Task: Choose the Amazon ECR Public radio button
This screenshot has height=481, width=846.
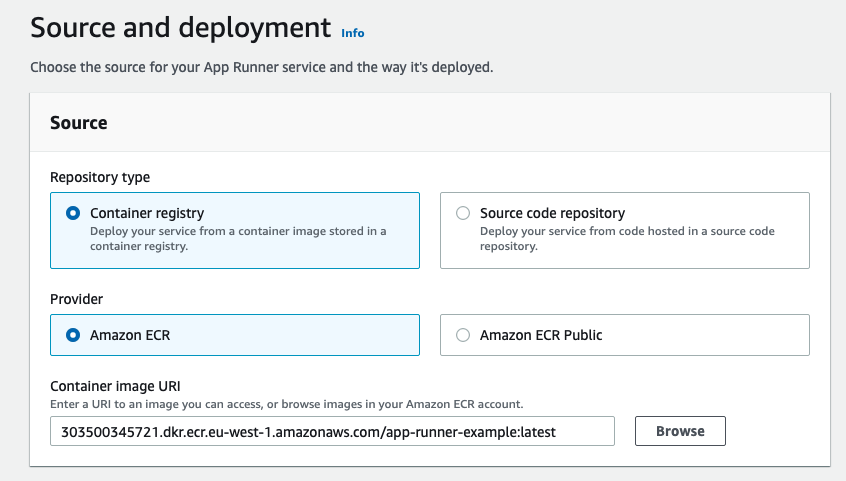Action: tap(462, 336)
